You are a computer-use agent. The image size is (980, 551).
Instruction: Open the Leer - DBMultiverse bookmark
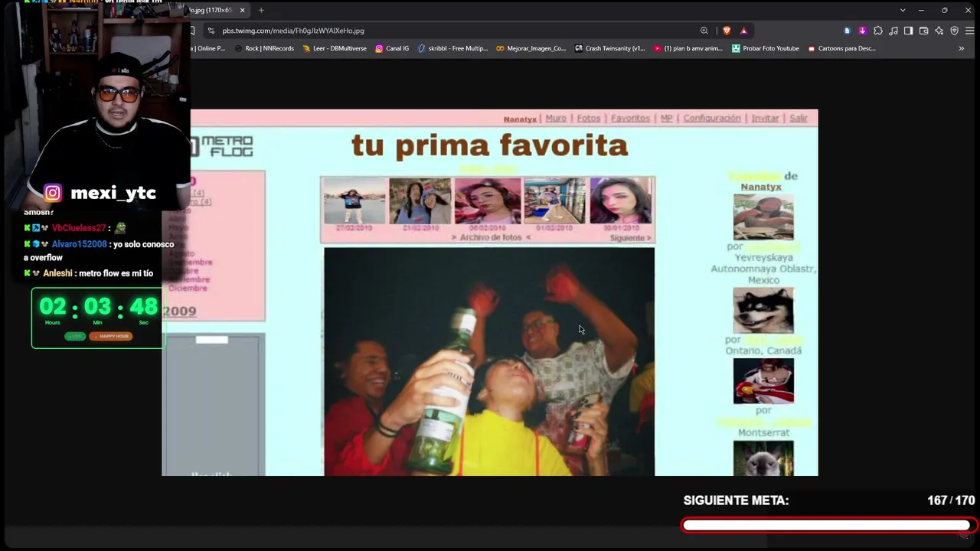click(335, 48)
